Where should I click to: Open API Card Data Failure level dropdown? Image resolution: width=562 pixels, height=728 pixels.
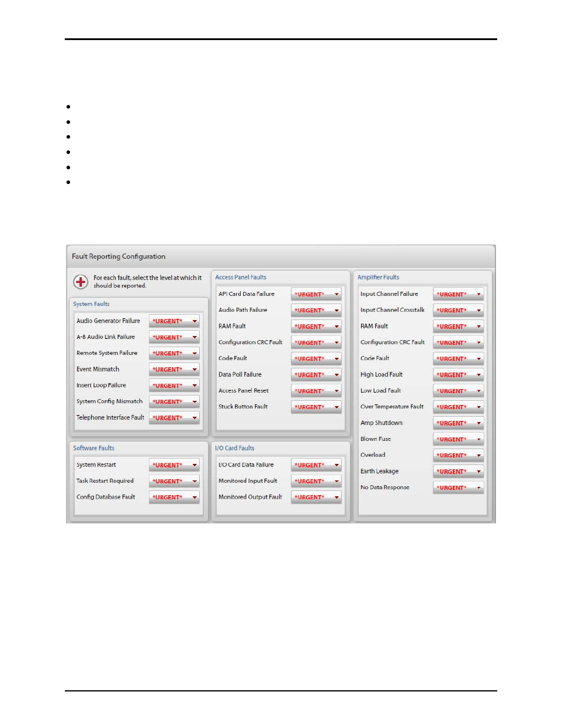316,294
